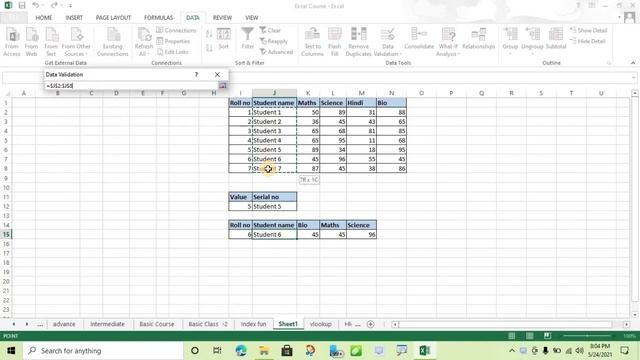The image size is (640, 360).
Task: Switch to Index fun sheet
Action: [253, 324]
